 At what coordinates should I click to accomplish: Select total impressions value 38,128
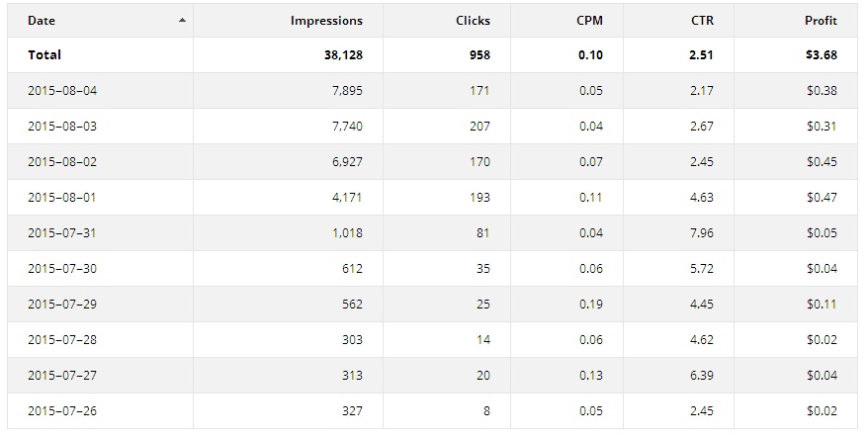click(343, 54)
